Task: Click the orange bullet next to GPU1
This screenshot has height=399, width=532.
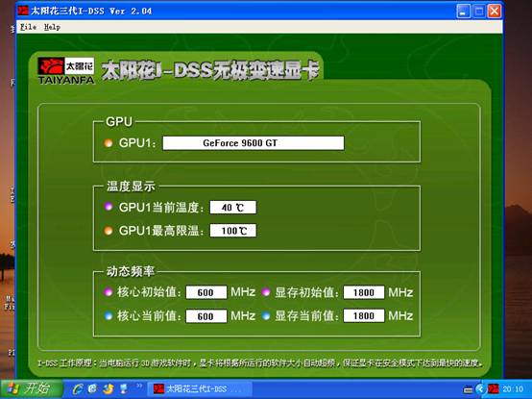Action: coord(109,143)
